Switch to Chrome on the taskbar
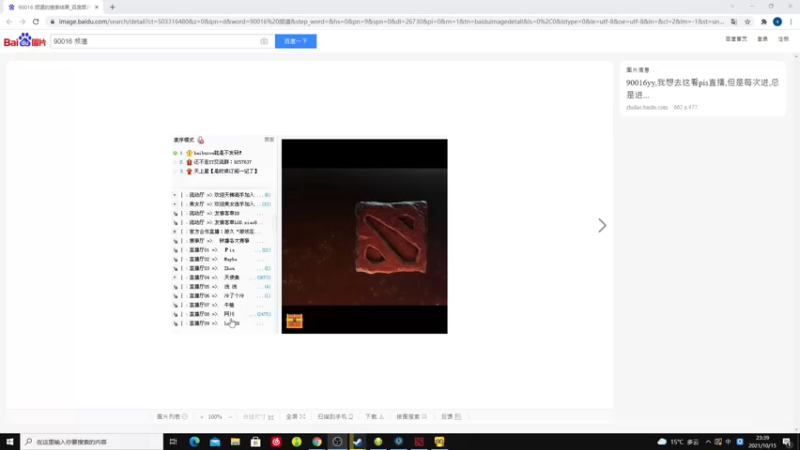This screenshot has height=450, width=800. tap(317, 442)
